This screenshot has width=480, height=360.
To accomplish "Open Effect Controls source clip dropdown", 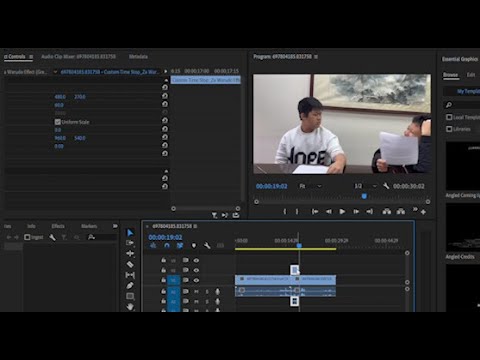I will point(55,72).
